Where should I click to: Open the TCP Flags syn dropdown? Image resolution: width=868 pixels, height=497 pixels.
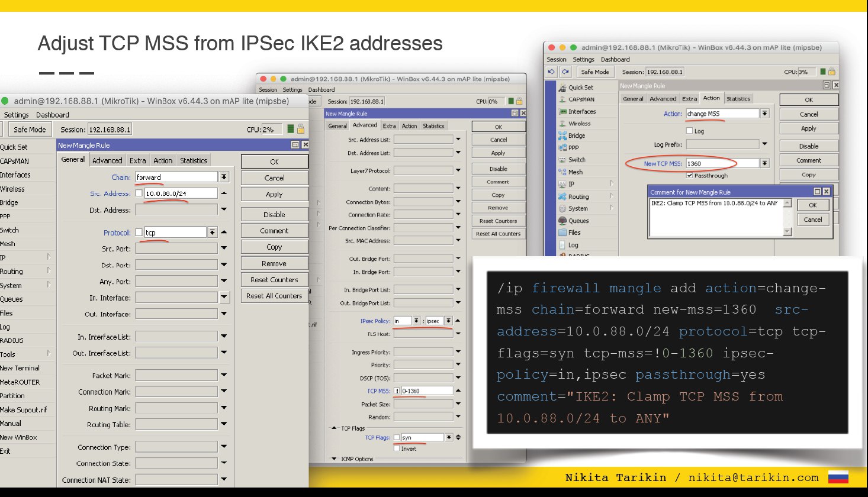point(449,437)
